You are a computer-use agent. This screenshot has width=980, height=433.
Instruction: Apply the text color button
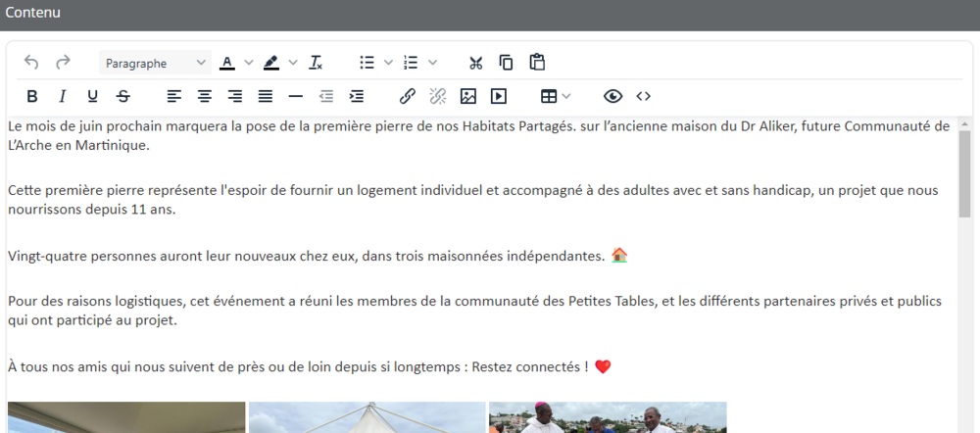[227, 63]
